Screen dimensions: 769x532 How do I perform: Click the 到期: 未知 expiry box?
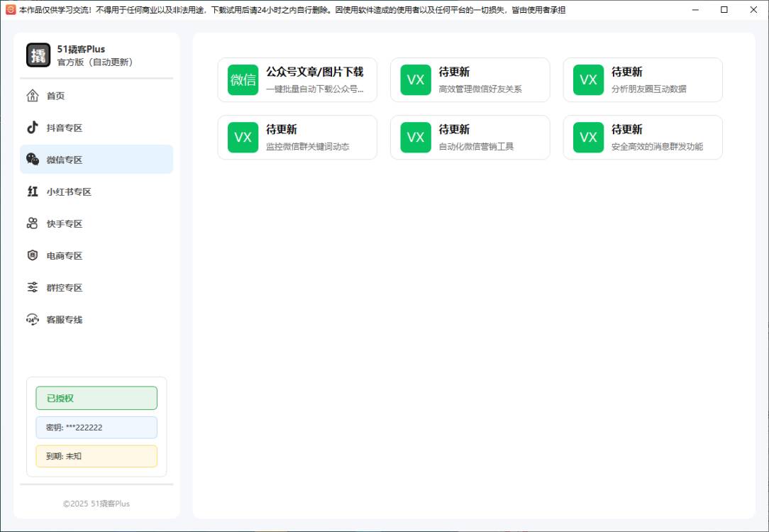click(96, 456)
